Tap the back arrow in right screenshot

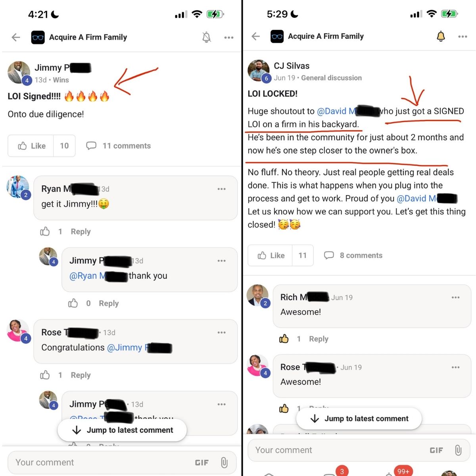click(x=256, y=36)
